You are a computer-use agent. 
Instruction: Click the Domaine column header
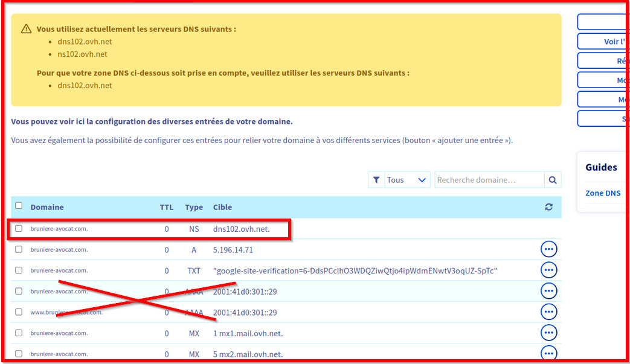pos(47,207)
